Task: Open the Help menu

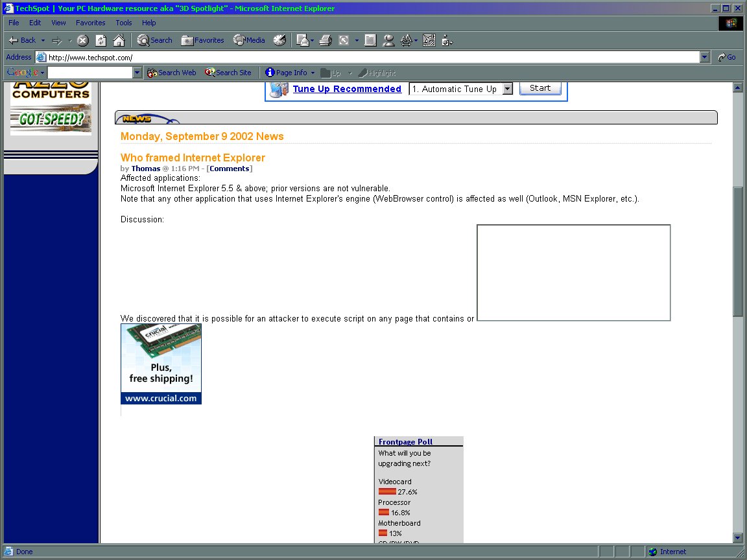Action: pyautogui.click(x=148, y=23)
